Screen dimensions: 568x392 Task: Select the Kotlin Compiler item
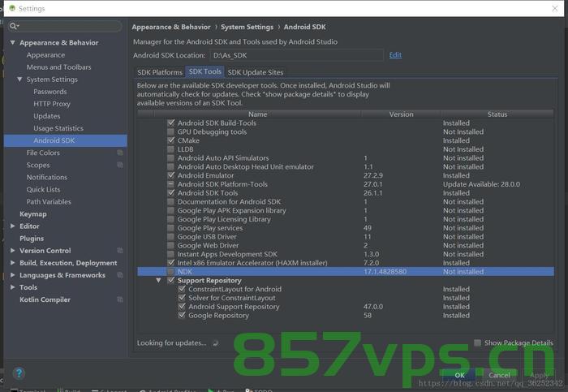point(45,299)
